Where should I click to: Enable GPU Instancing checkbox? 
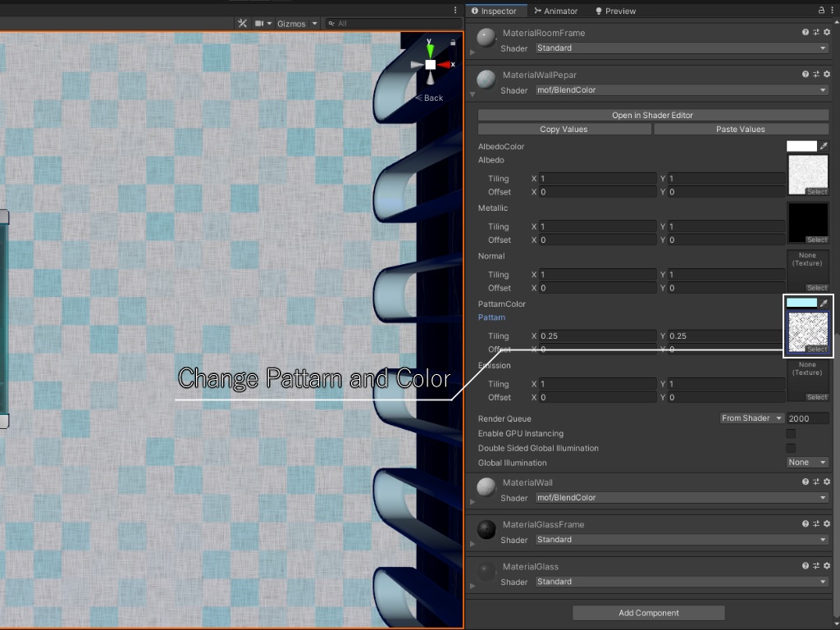tap(791, 433)
